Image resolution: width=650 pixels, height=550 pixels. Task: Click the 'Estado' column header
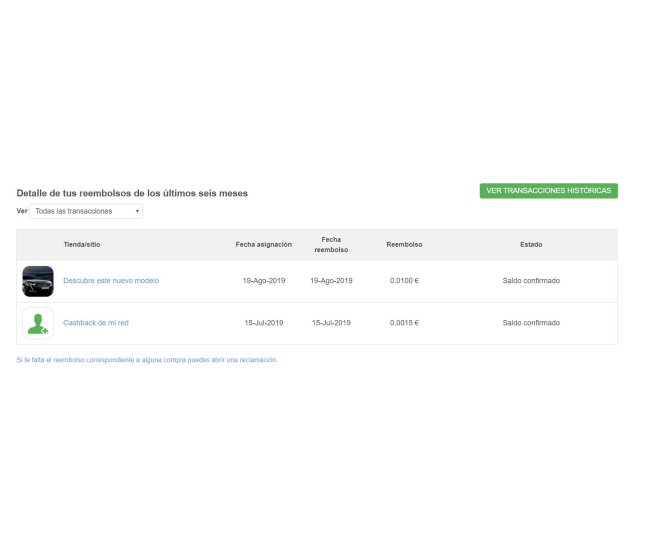[x=531, y=244]
